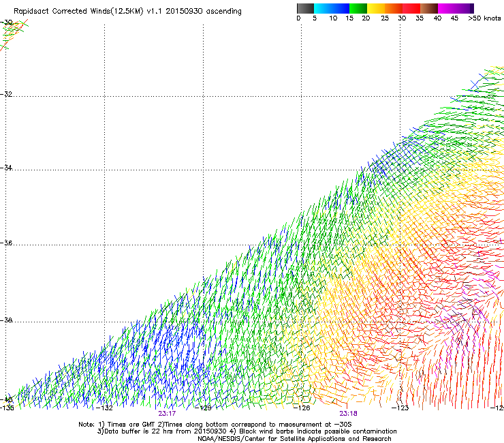Click the longitude label -129
Viewport: 504px width, 443px height.
point(203,408)
